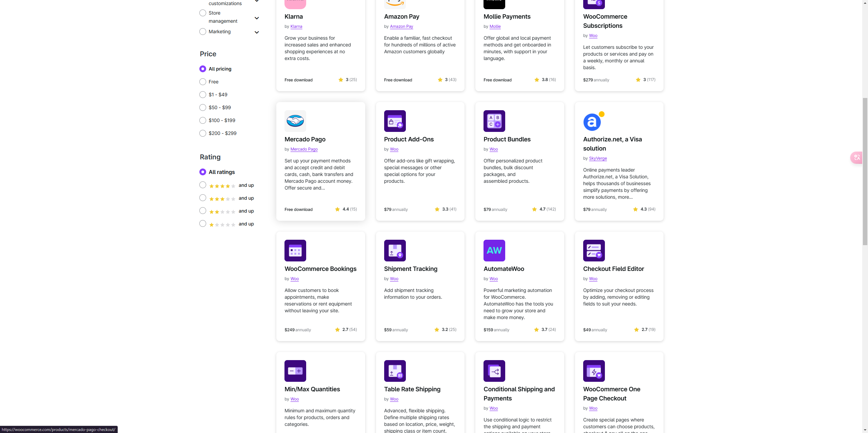
Task: Select the $200 - $299 price filter
Action: [x=203, y=133]
